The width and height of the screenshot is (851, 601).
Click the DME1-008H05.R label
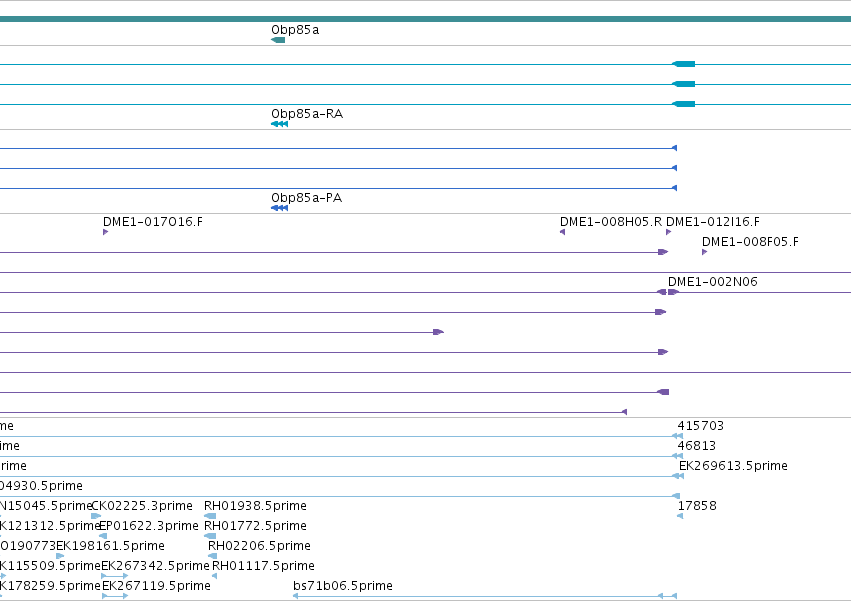[611, 222]
